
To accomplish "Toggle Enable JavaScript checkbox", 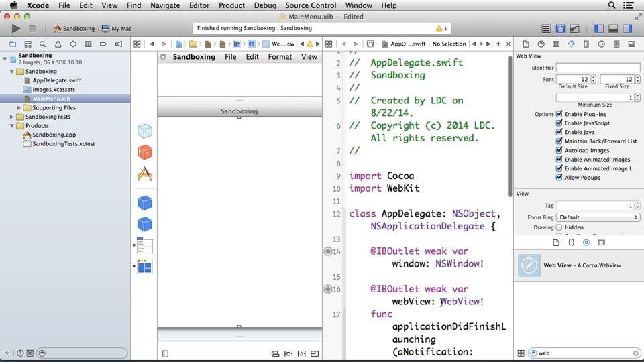I will [559, 123].
